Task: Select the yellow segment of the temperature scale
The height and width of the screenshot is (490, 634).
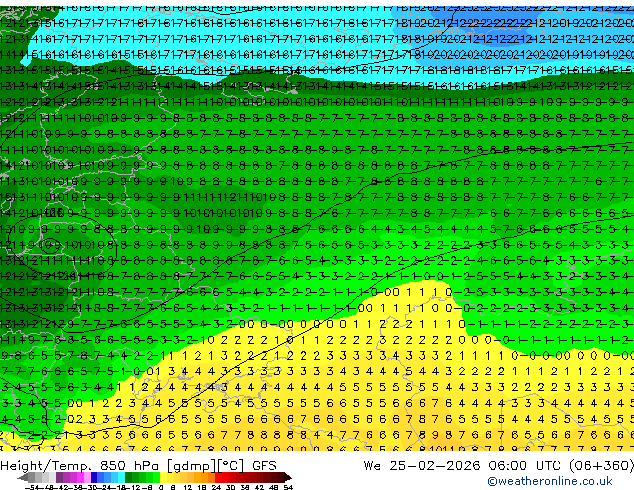Action: (x=163, y=477)
